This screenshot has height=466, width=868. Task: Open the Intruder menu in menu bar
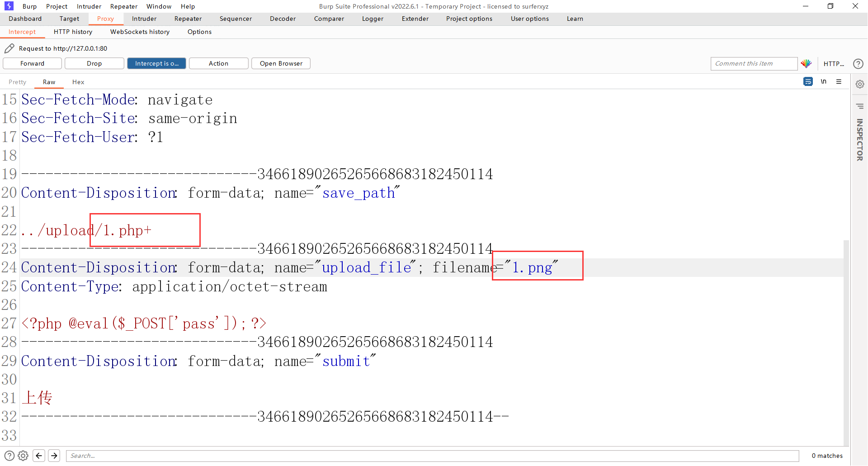pos(89,6)
